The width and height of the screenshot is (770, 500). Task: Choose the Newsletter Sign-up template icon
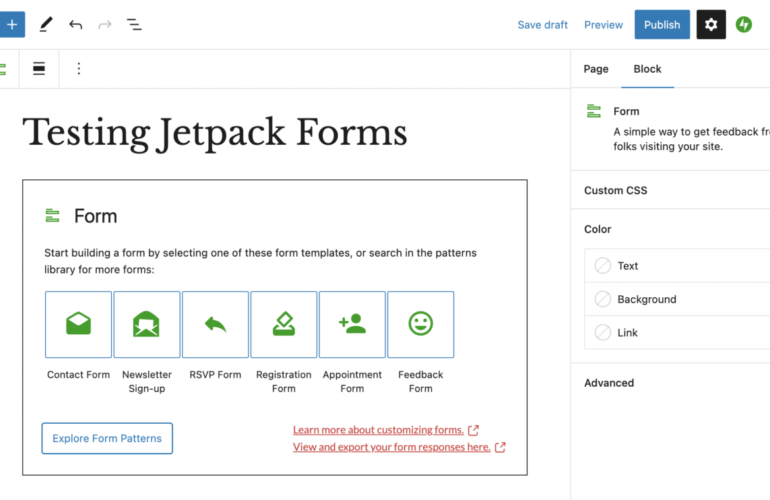[x=147, y=324]
